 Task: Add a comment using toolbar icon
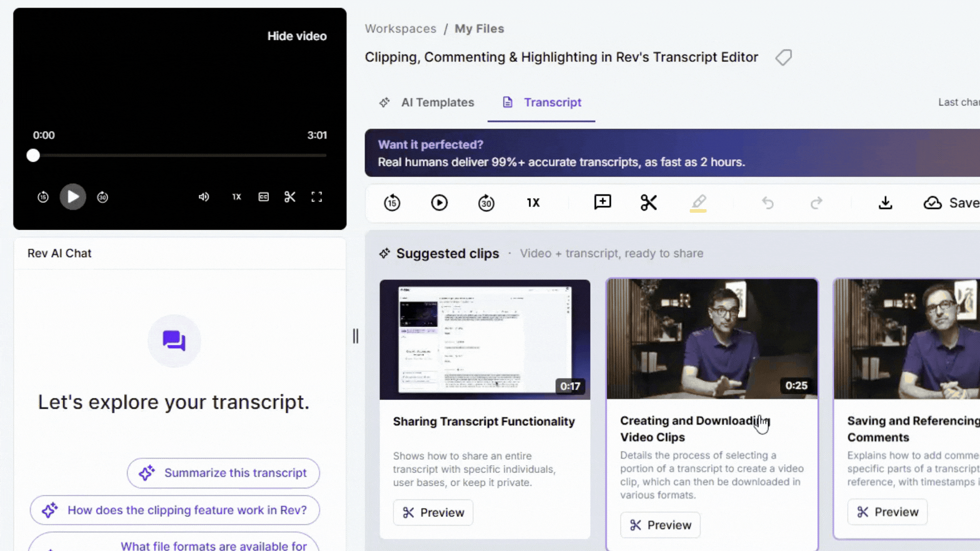[602, 202]
